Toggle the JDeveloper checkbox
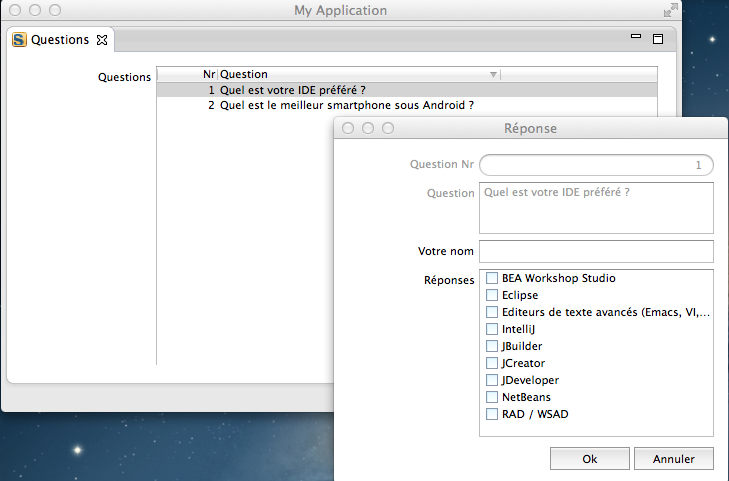 point(492,380)
